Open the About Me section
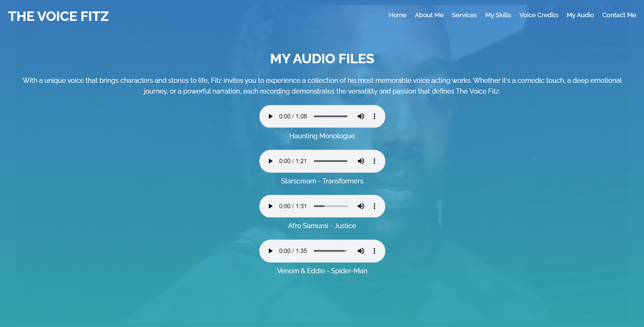The width and height of the screenshot is (644, 327). click(429, 15)
